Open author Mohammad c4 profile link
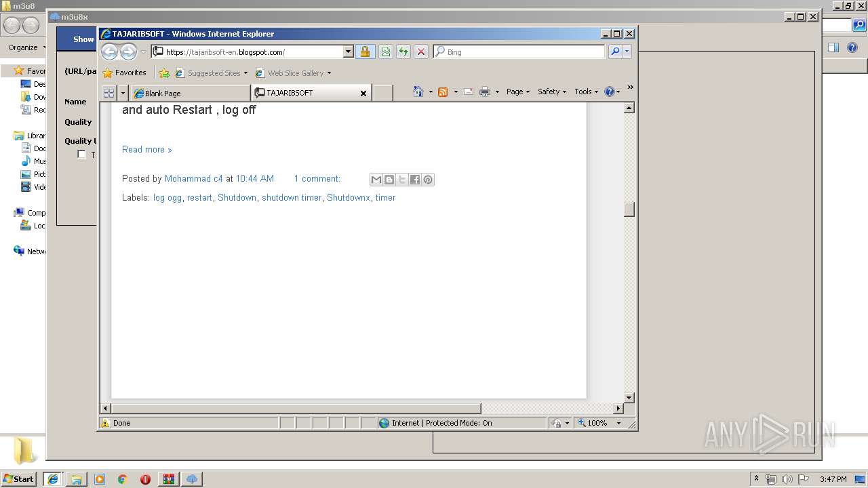Image resolution: width=868 pixels, height=488 pixels. (x=193, y=179)
